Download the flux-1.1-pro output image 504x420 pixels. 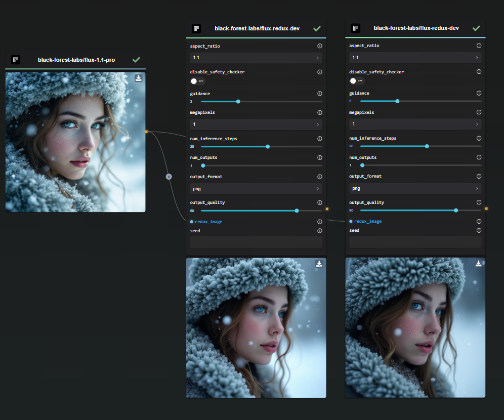(139, 78)
